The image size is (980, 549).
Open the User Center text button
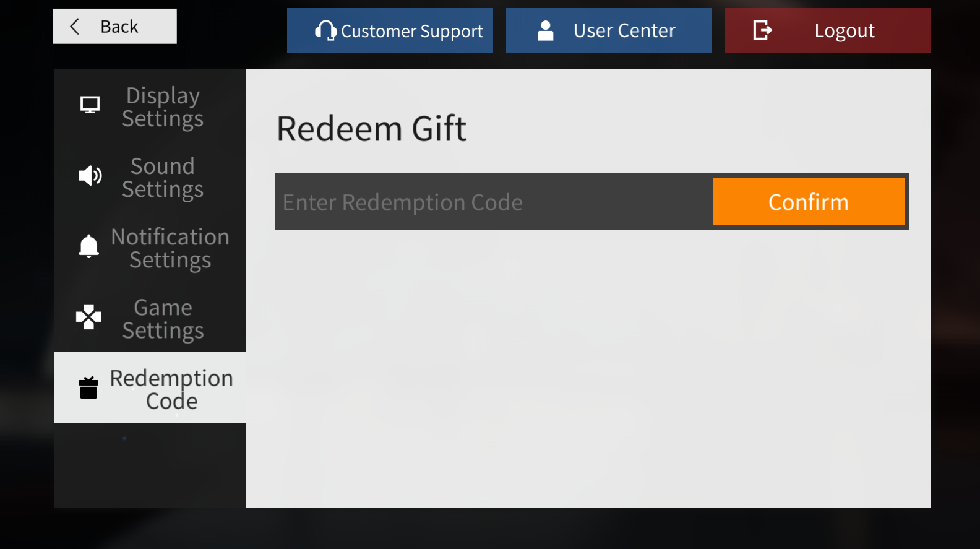tap(624, 30)
